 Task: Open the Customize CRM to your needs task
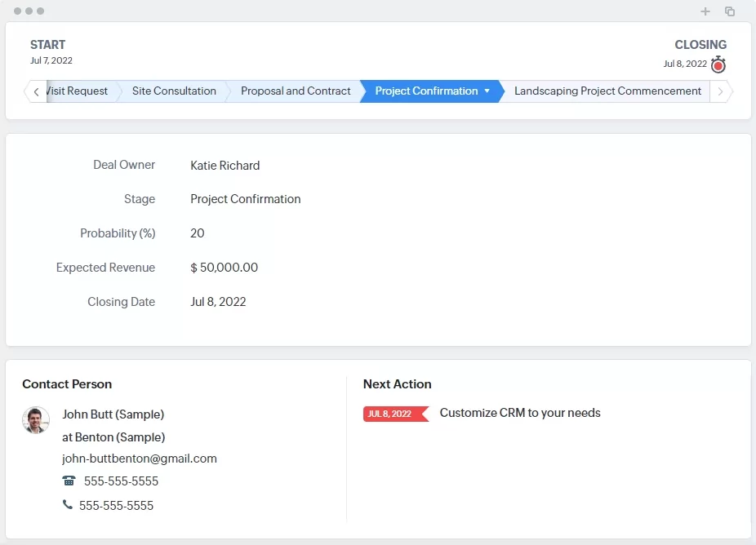pos(520,413)
